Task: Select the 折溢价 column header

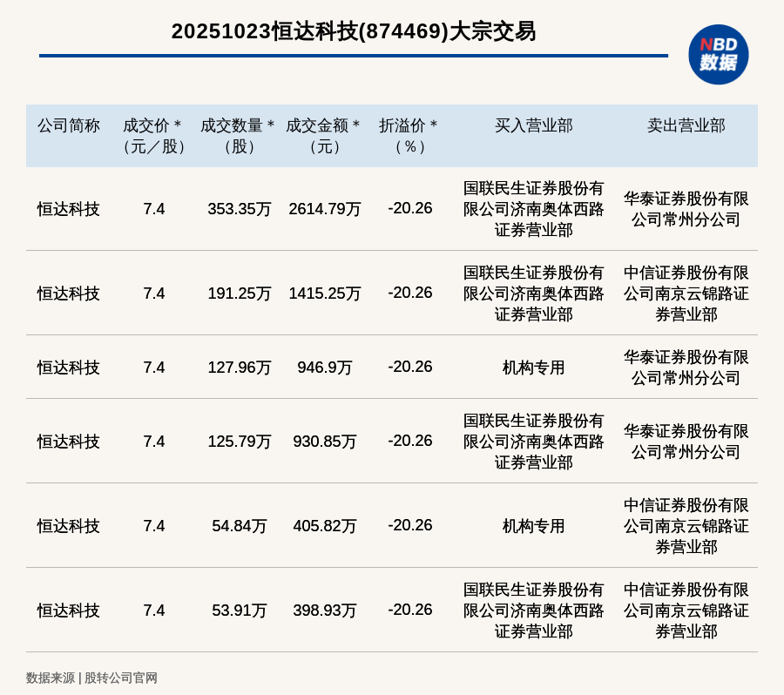Action: tap(409, 136)
